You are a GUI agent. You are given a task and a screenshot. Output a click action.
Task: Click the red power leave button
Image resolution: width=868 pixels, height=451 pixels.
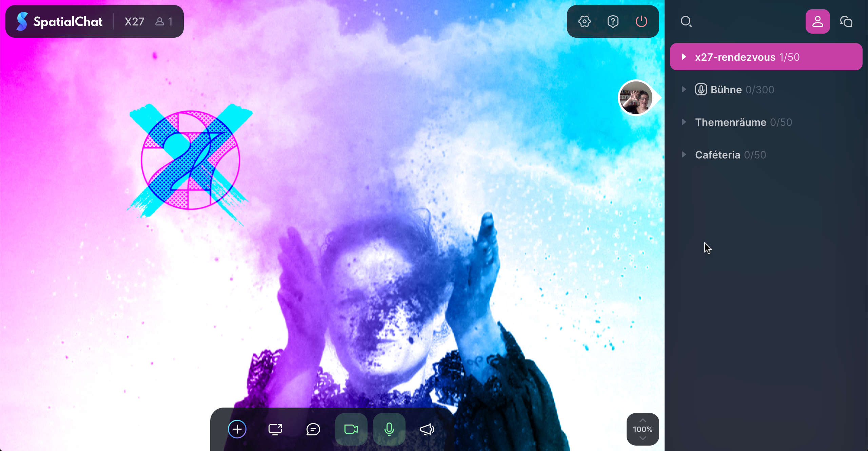tap(641, 21)
